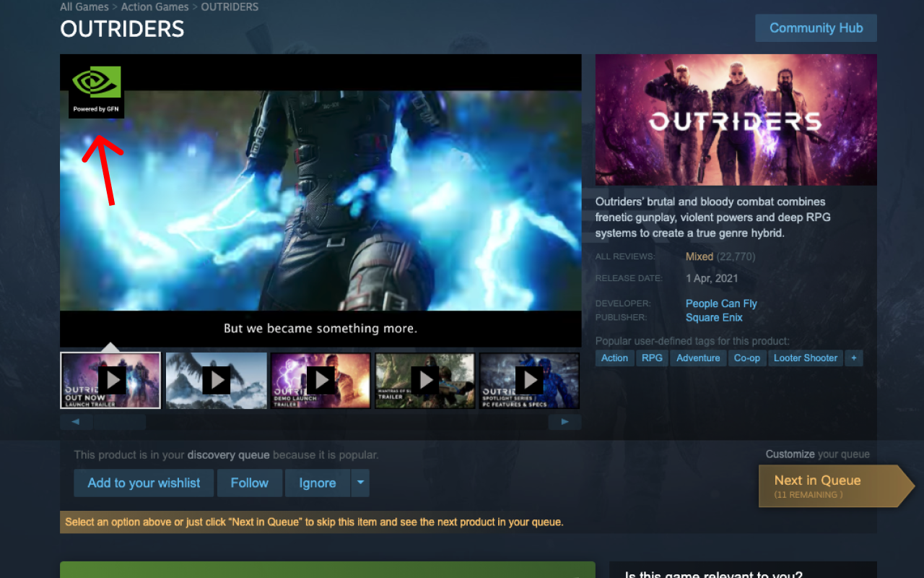
Task: Select the Co-op tag
Action: click(x=747, y=358)
